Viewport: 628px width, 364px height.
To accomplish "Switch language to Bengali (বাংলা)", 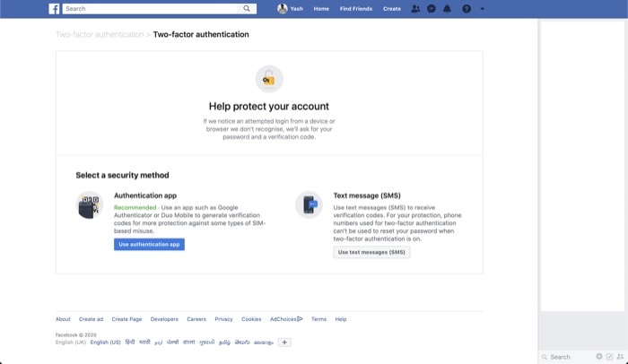I will click(x=188, y=342).
